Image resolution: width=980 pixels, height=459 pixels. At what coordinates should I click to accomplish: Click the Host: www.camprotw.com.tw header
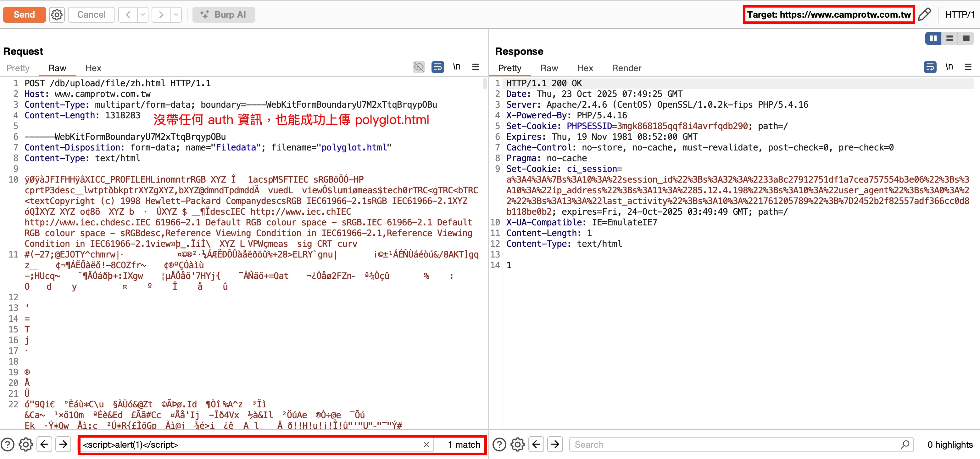(87, 94)
